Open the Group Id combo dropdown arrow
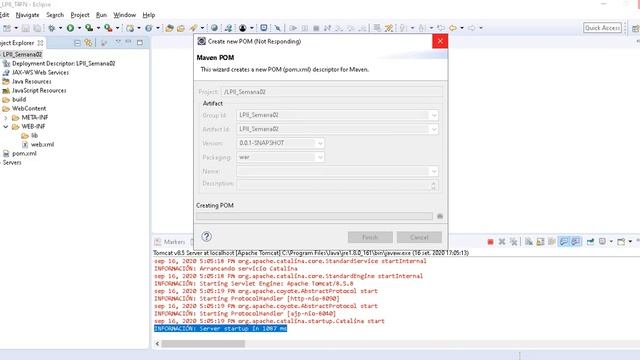This screenshot has height=360, width=640. coord(434,116)
